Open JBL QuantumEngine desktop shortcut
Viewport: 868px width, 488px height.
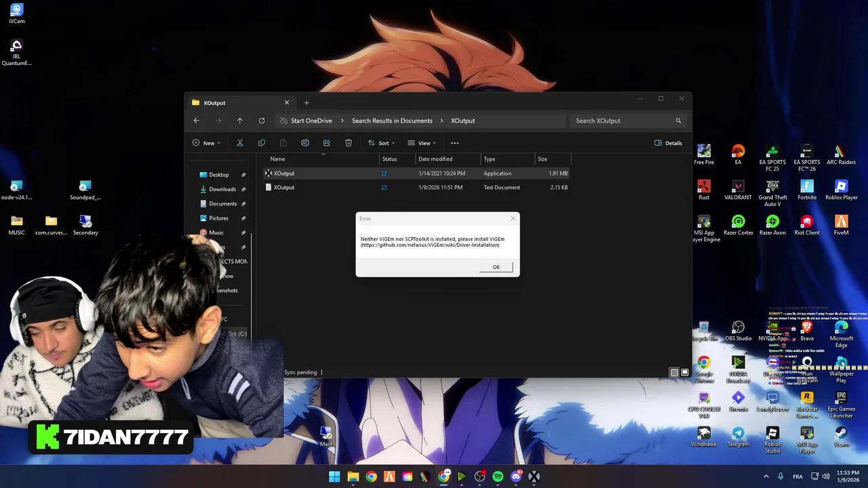point(17,53)
